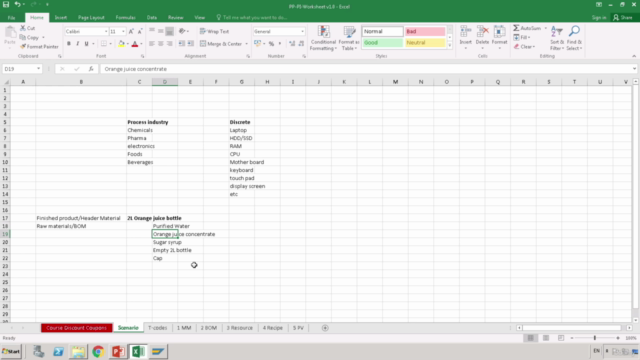Save the workbook with the disk icon
Image resolution: width=640 pixels, height=360 pixels.
[6, 4]
